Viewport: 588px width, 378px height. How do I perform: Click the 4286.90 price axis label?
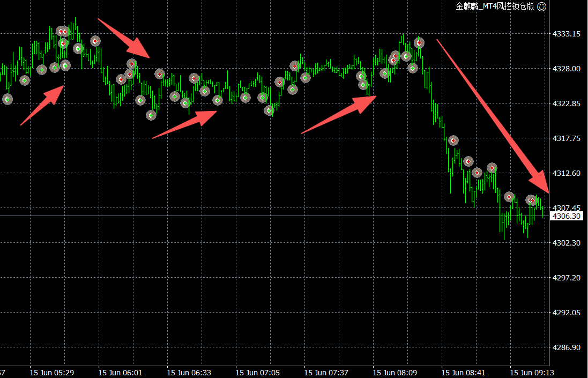[566, 347]
